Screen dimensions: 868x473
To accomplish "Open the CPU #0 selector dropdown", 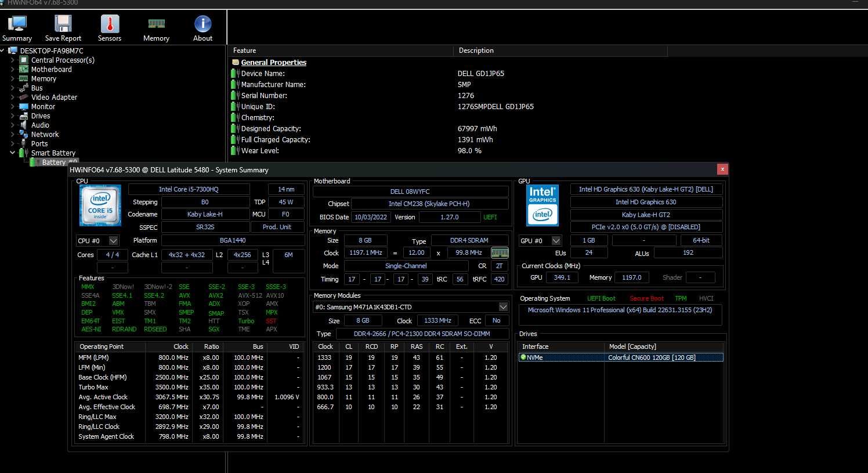I will coord(113,240).
